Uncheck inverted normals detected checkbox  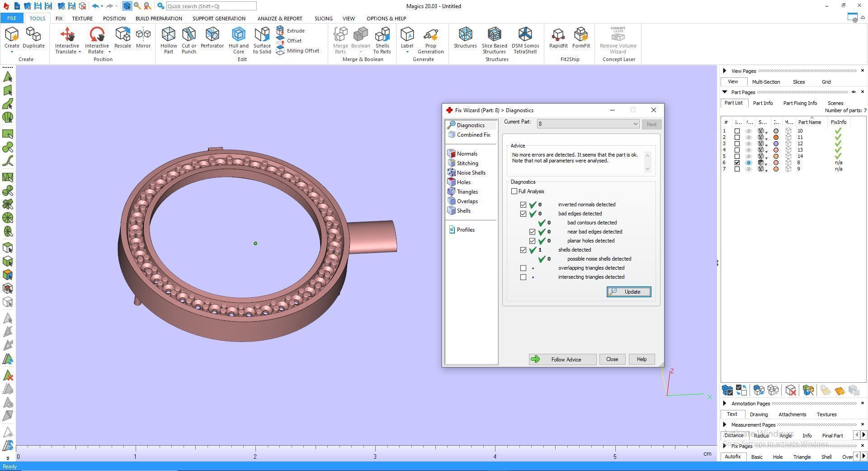point(524,205)
